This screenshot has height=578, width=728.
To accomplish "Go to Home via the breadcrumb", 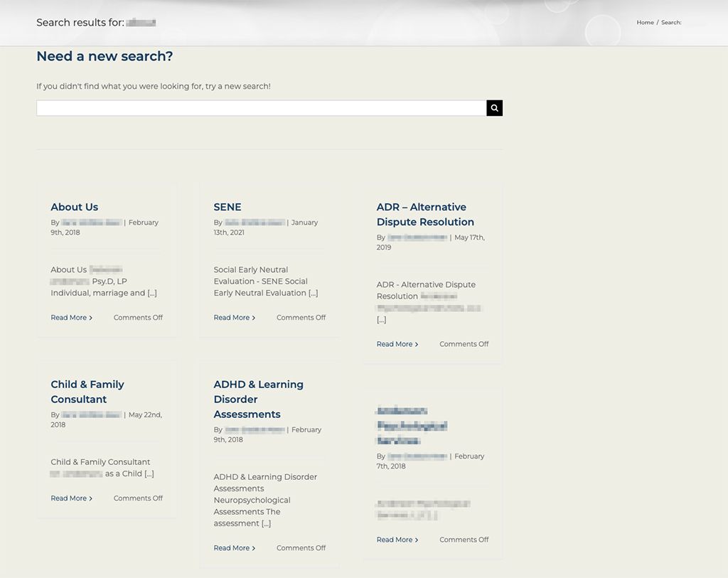I will (645, 23).
